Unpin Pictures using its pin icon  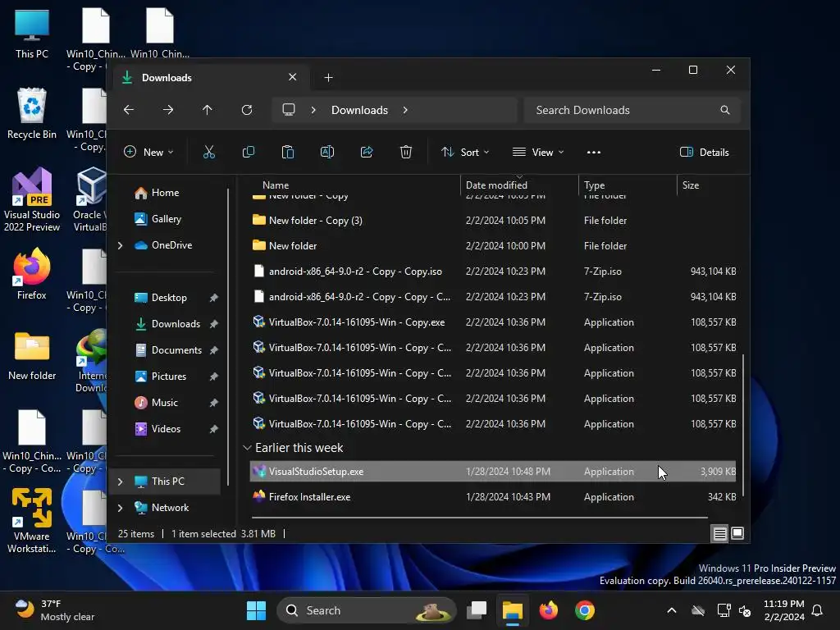click(x=214, y=377)
